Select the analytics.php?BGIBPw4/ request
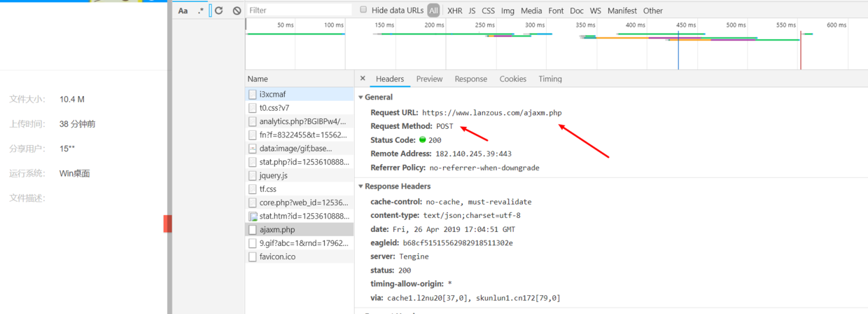This screenshot has height=314, width=868. point(300,121)
